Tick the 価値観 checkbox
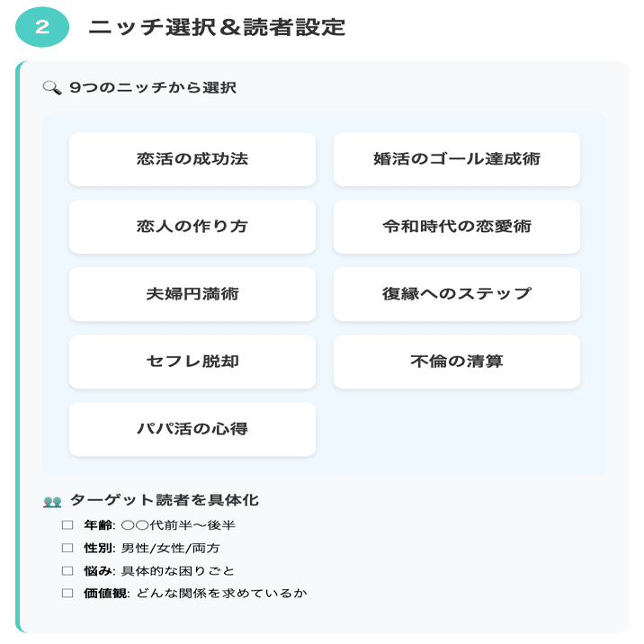Viewport: 644px width, 644px height. (x=67, y=593)
